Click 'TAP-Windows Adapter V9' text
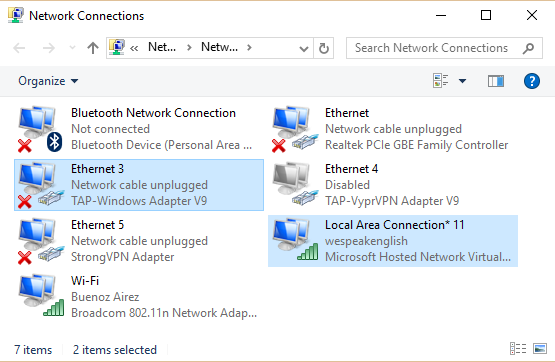This screenshot has width=555, height=362. tap(139, 201)
